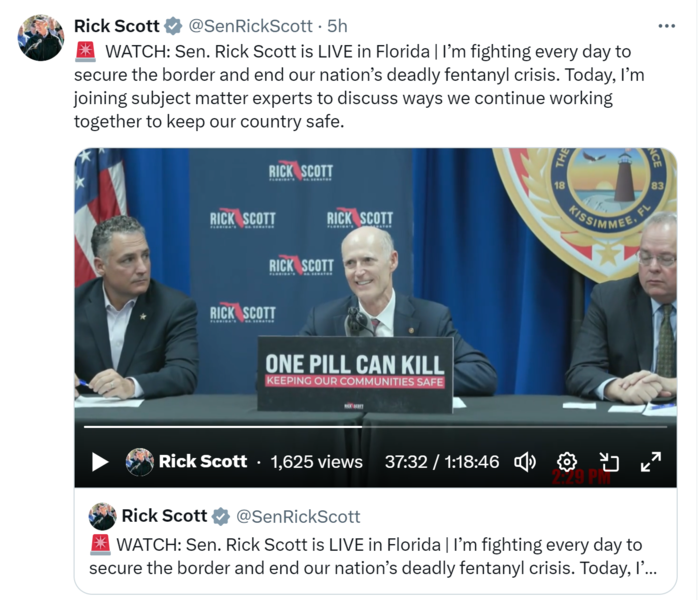699x600 pixels.
Task: Open the @SenRickScott handle in quoted tweet
Action: pos(298,517)
